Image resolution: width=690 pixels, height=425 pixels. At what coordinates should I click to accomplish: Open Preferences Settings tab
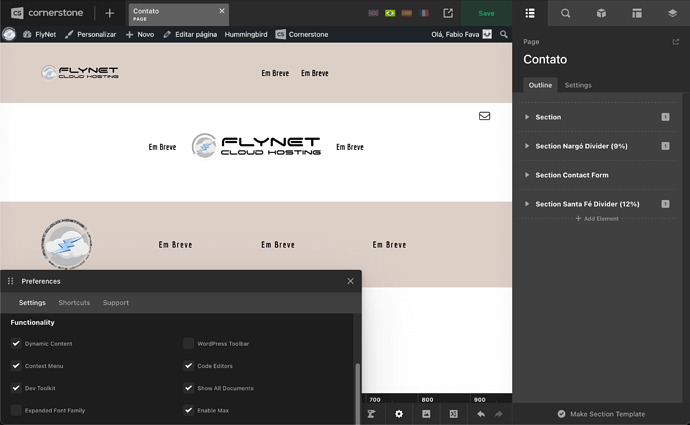32,303
